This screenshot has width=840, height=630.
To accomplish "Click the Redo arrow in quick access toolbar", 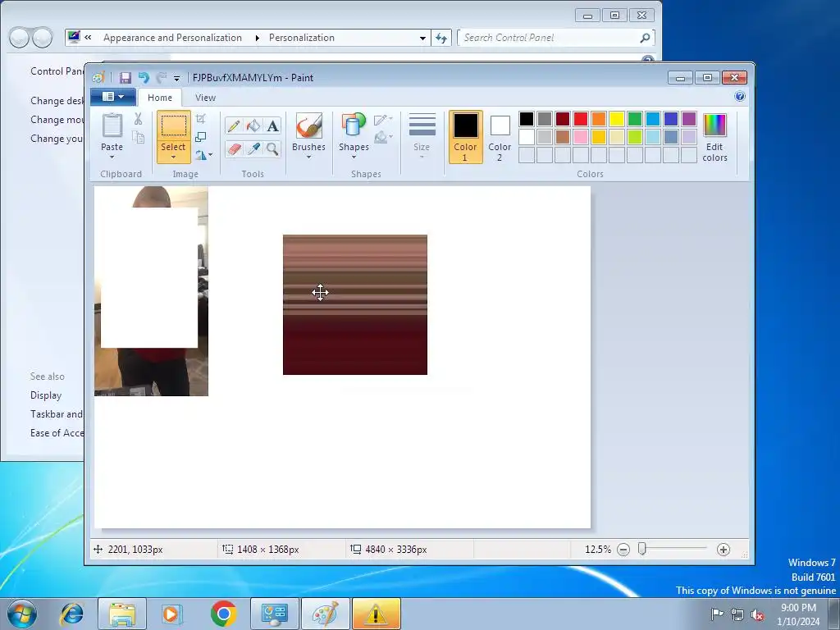I will point(161,78).
